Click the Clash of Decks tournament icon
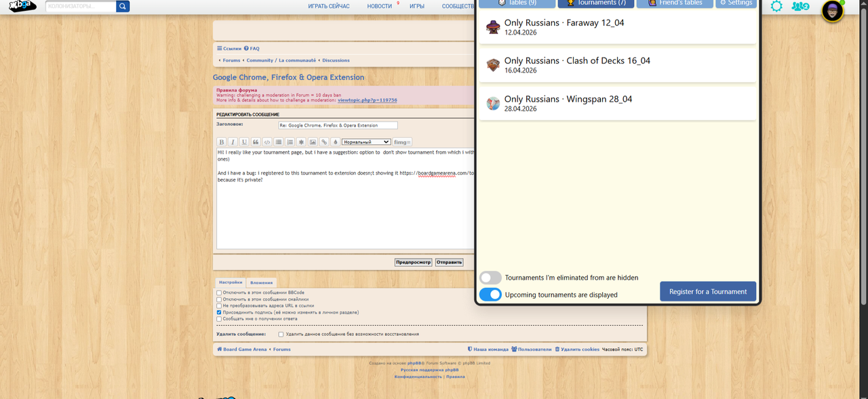The image size is (868, 399). click(x=493, y=65)
